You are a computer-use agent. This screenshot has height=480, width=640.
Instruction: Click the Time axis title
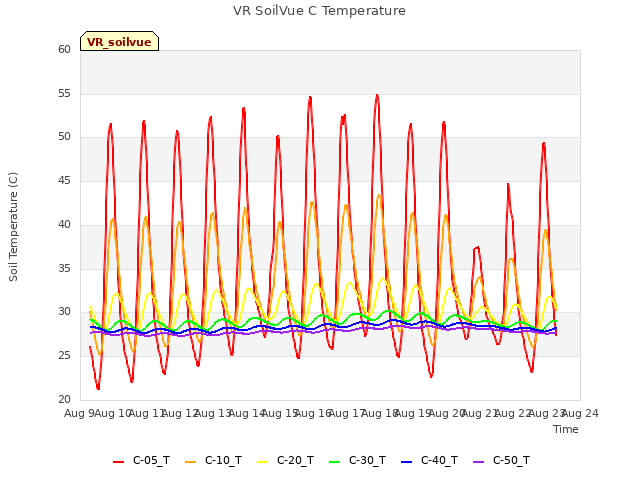(566, 429)
